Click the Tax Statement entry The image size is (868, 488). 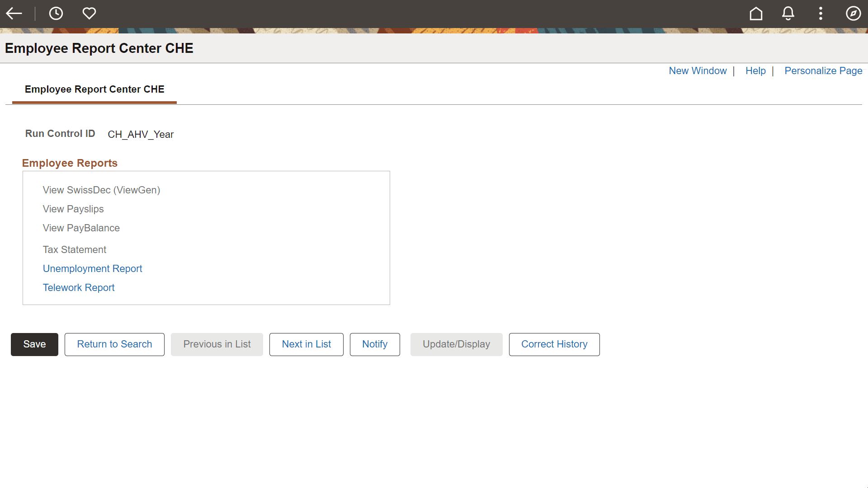pos(75,250)
